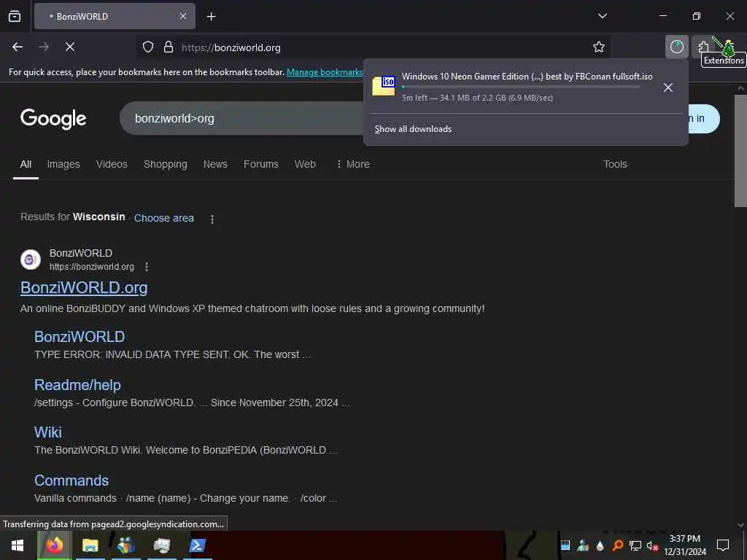Click scrollbar down arrow
Screen dimensions: 747x560
coord(740,525)
